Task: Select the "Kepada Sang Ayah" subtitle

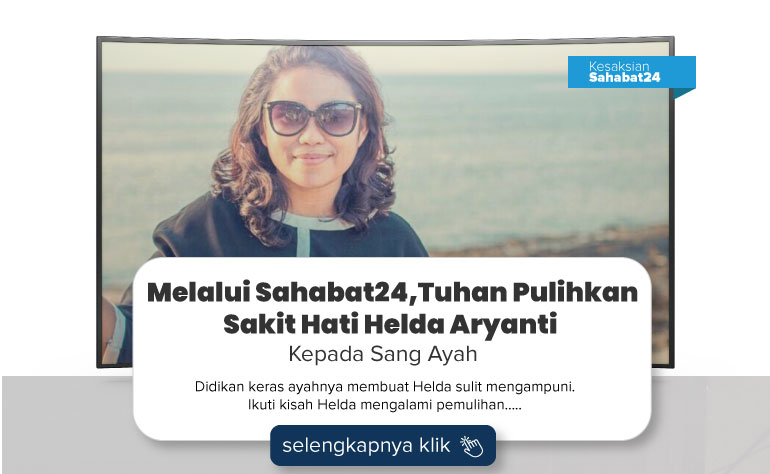Action: [x=383, y=354]
